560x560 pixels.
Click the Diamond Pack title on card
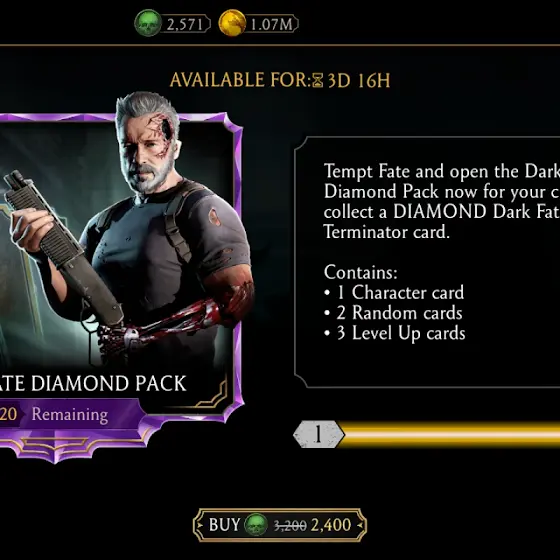pyautogui.click(x=93, y=383)
